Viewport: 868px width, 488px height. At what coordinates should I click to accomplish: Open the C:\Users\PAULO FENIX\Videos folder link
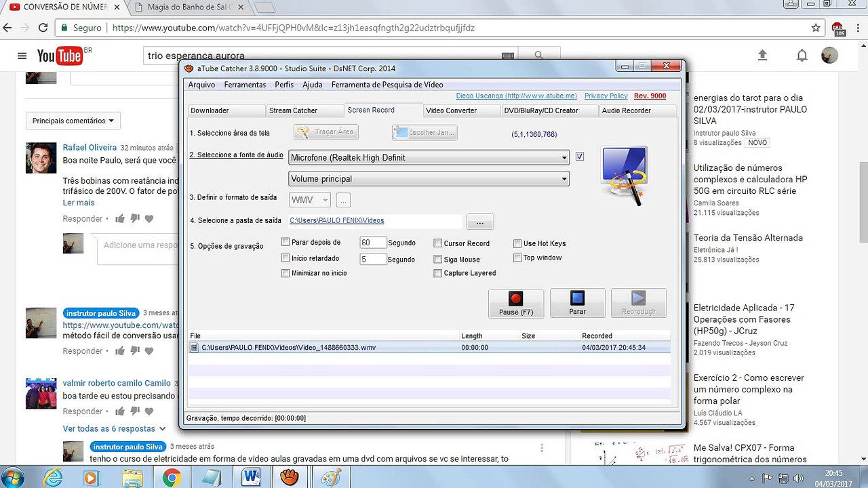pos(337,220)
